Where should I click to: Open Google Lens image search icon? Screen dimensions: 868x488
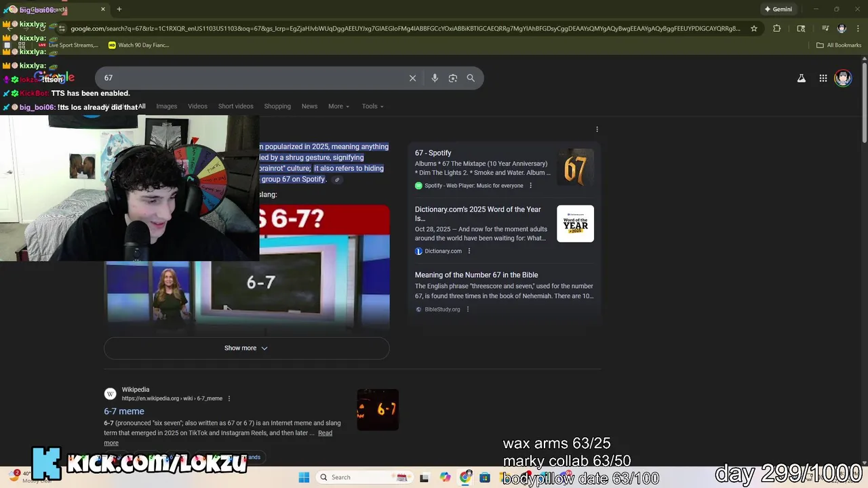click(x=453, y=78)
